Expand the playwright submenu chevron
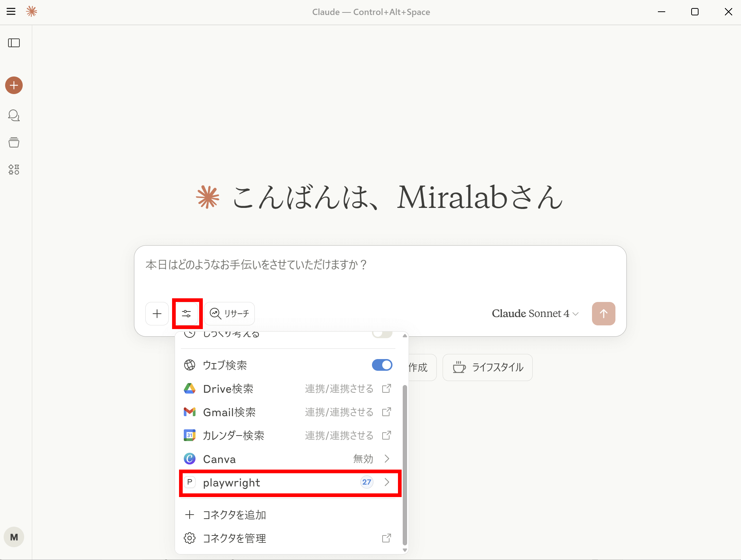The height and width of the screenshot is (560, 741). [387, 482]
